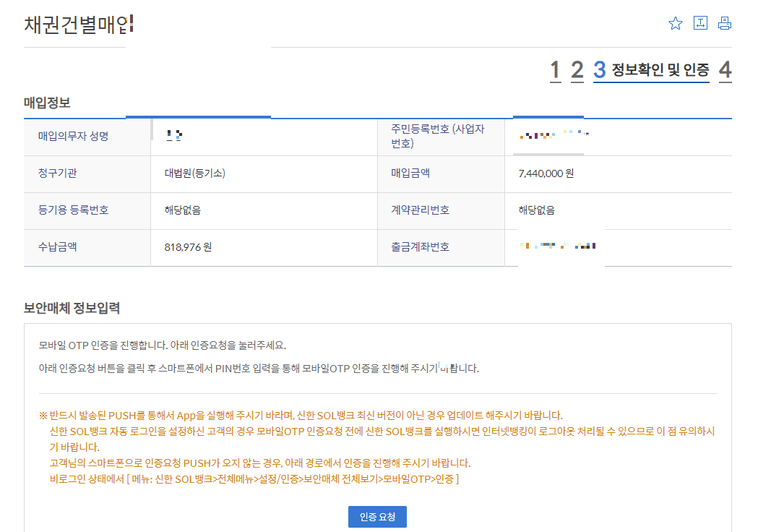This screenshot has height=532, width=771.
Task: Click the screen resize icon beside printer
Action: pos(699,22)
